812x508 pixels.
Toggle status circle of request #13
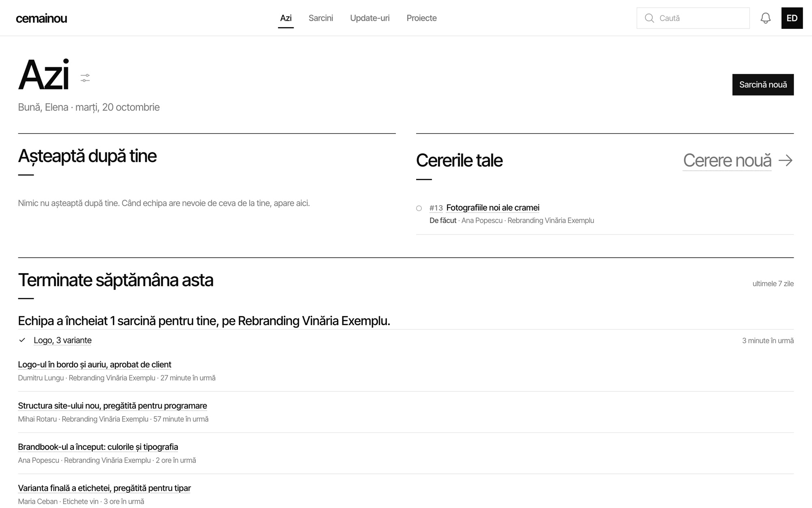point(419,208)
